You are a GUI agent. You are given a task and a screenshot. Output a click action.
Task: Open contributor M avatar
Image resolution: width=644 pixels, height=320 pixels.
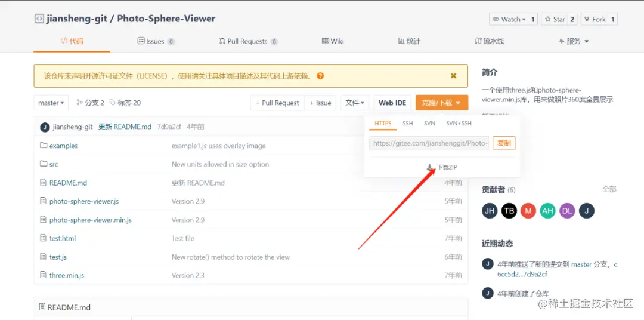[x=528, y=211]
